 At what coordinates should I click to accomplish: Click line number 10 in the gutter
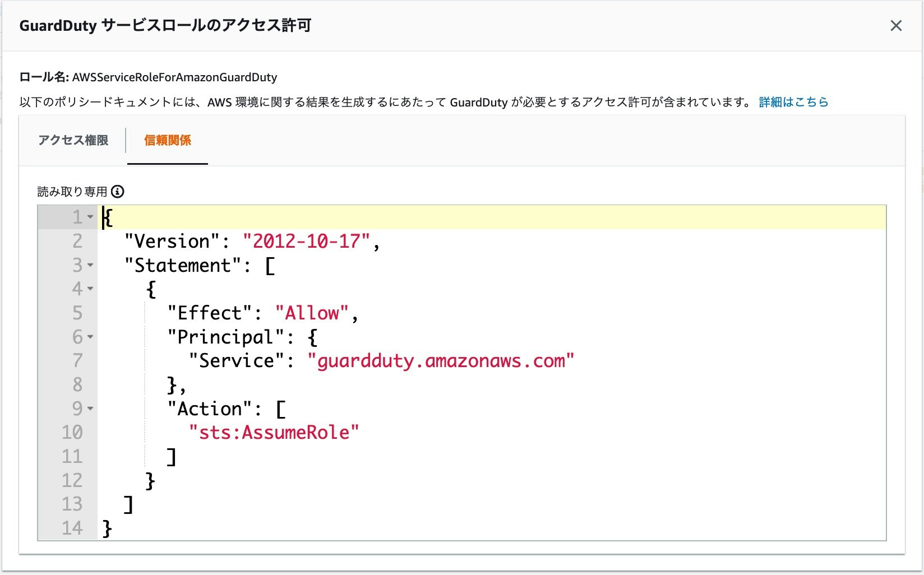[x=72, y=432]
